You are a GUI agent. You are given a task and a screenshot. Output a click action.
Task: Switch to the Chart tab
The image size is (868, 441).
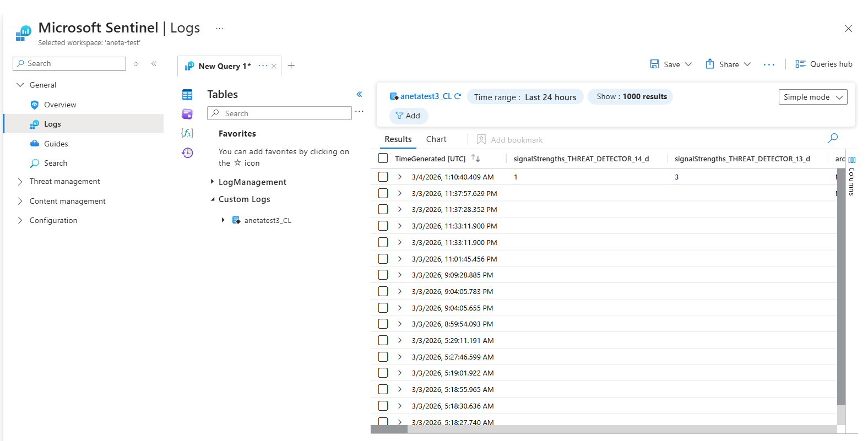436,139
